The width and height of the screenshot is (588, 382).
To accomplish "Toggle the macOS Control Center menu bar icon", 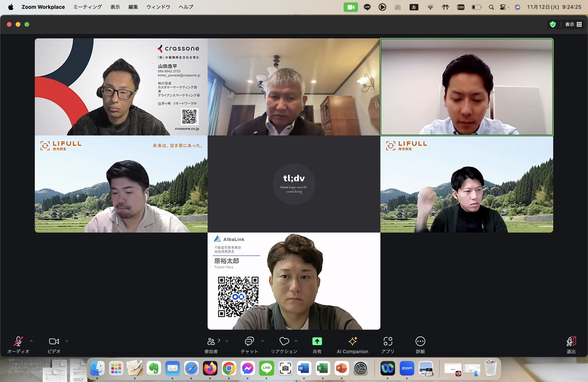I will 503,7.
